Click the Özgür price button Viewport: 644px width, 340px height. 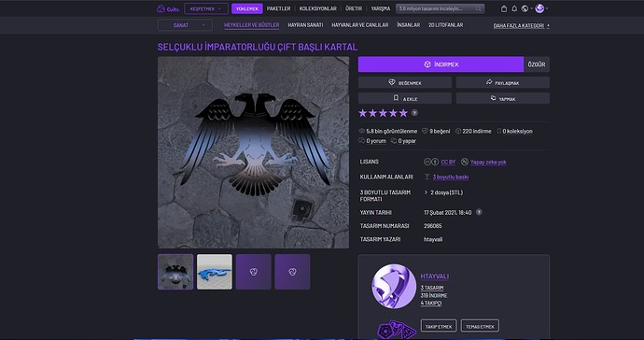tap(537, 64)
